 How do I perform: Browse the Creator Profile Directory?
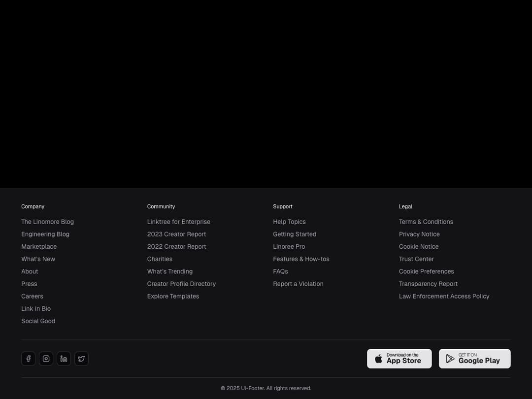[181, 284]
